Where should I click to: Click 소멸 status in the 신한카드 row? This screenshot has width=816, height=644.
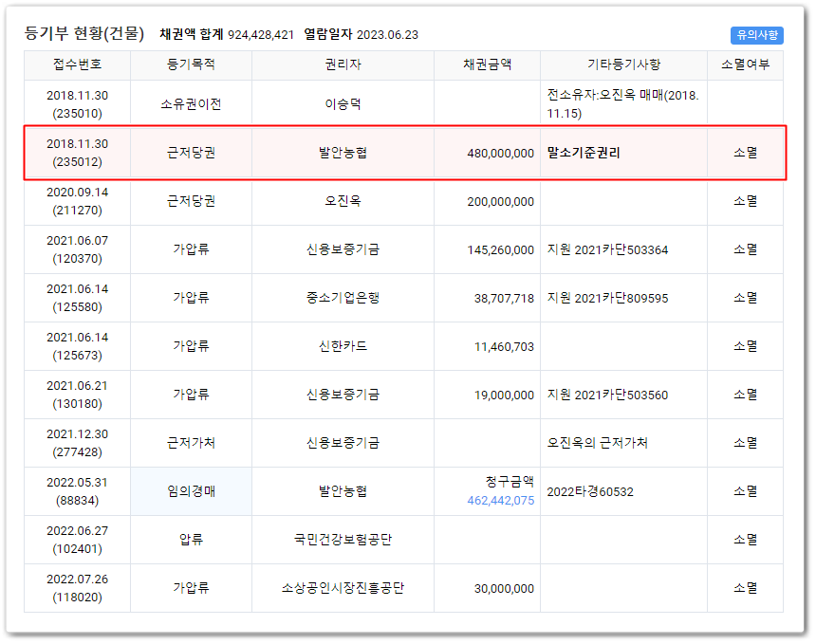[745, 346]
